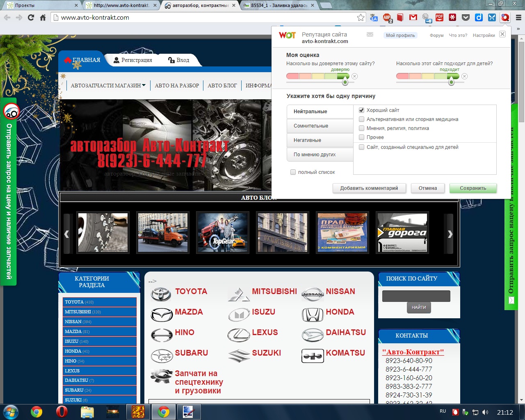The width and height of the screenshot is (525, 420).
Task: Click the Mazda logo icon
Action: click(x=162, y=315)
